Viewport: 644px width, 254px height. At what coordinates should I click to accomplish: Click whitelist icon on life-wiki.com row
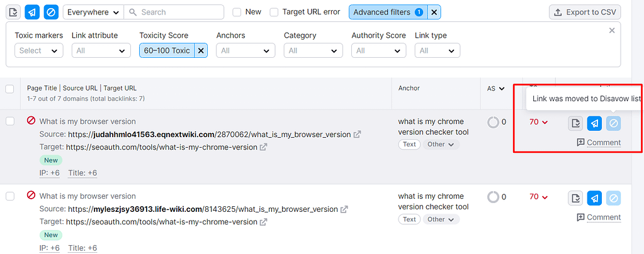[x=575, y=198]
